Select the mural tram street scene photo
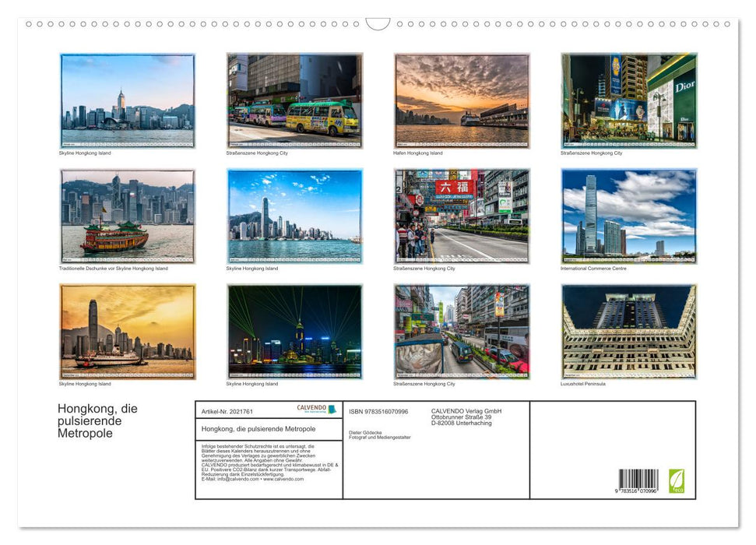The width and height of the screenshot is (756, 545). [462, 332]
